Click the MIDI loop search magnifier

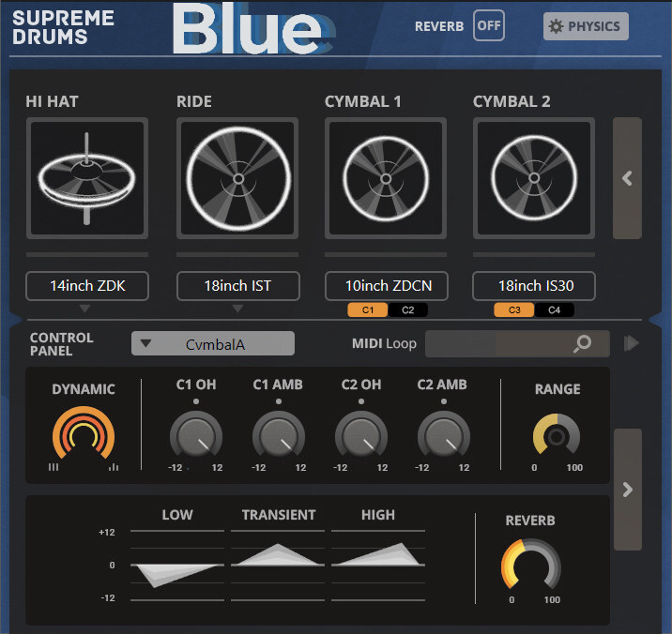[x=583, y=344]
